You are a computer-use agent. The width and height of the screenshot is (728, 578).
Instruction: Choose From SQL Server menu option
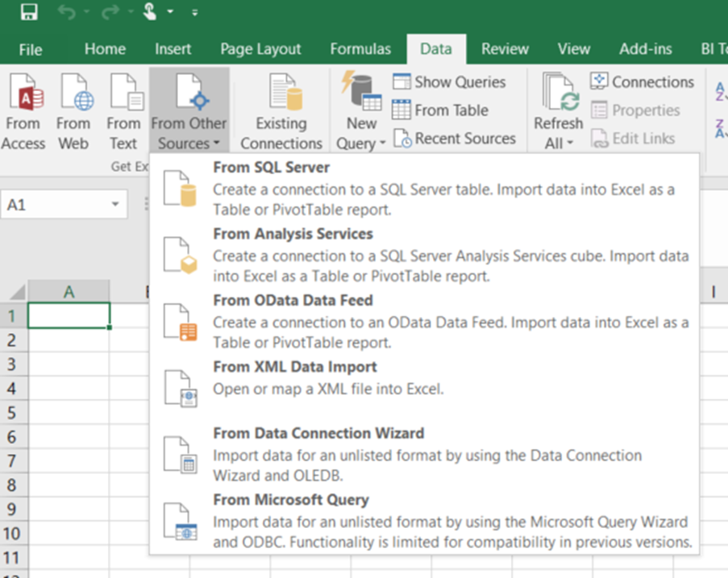(424, 188)
